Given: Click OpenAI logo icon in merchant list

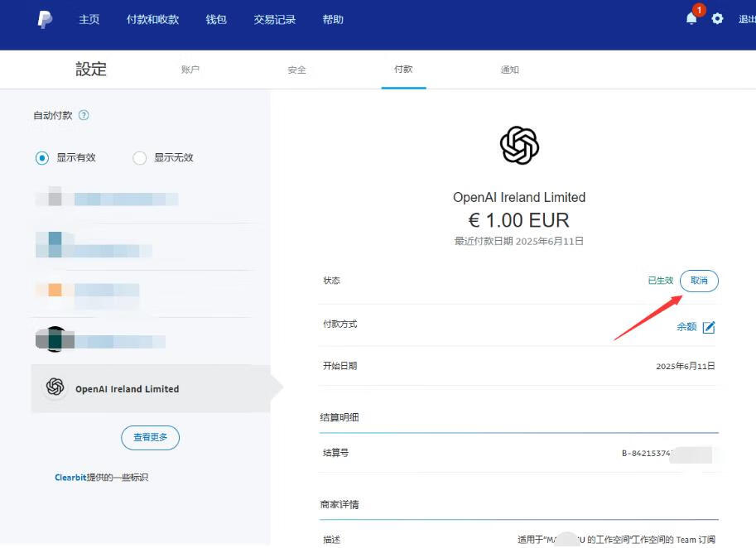Looking at the screenshot, I should point(55,387).
